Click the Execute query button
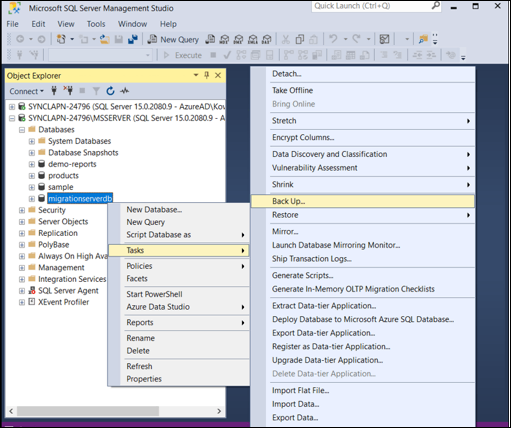Viewport: 511px width, 428px height. 183,55
